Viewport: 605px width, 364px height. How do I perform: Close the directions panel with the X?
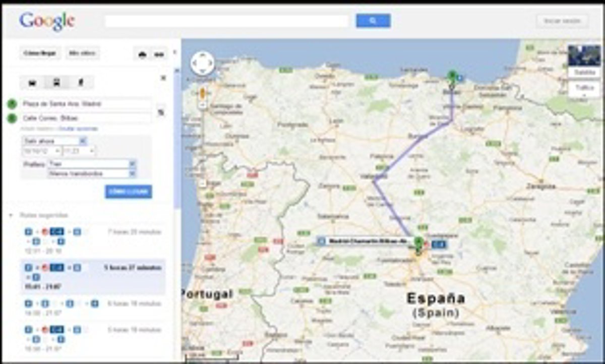[x=163, y=78]
